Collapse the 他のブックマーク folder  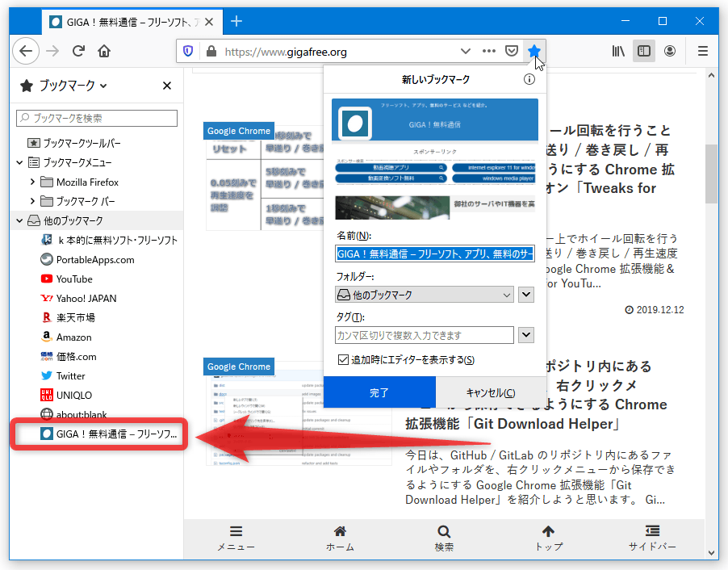point(19,220)
